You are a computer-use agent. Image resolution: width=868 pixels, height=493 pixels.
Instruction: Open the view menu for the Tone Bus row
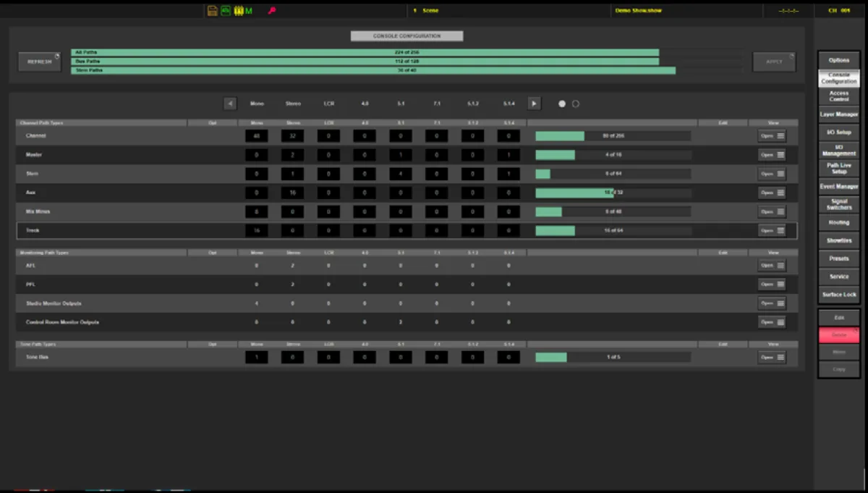point(773,358)
